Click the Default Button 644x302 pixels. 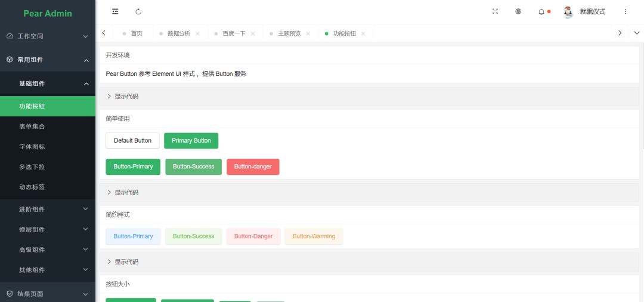tap(132, 140)
